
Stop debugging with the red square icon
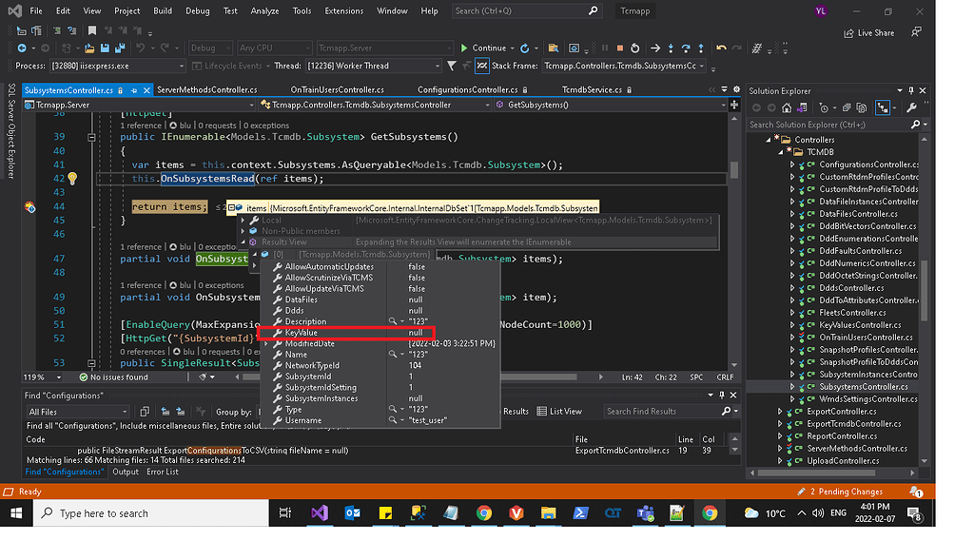tap(619, 46)
